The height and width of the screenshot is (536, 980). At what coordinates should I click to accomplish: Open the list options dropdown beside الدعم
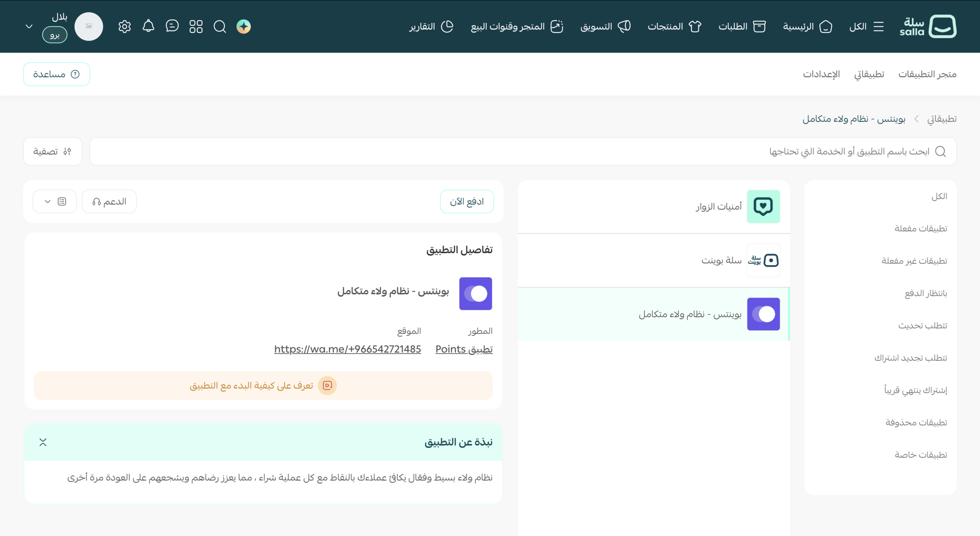(x=54, y=202)
